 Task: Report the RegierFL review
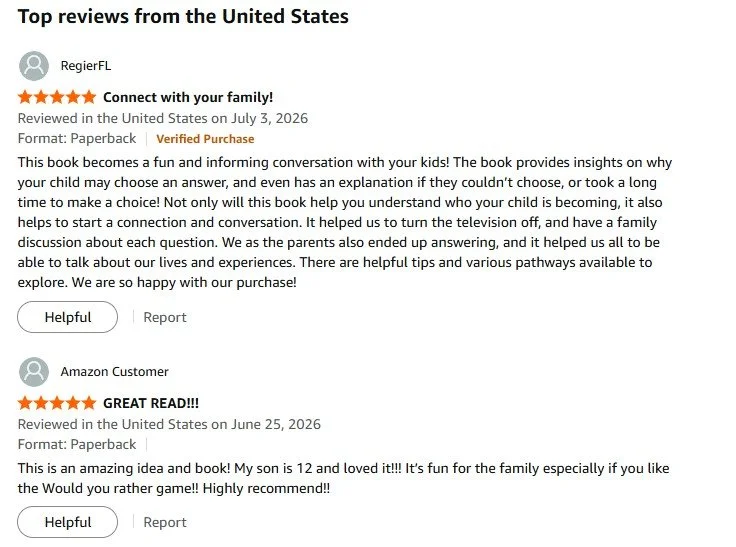point(165,317)
